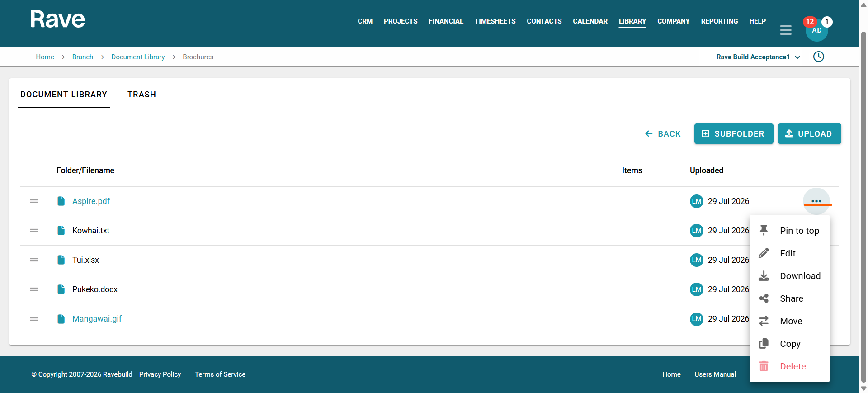This screenshot has width=868, height=393.
Task: Open the Mangawai.gif file link
Action: [97, 319]
